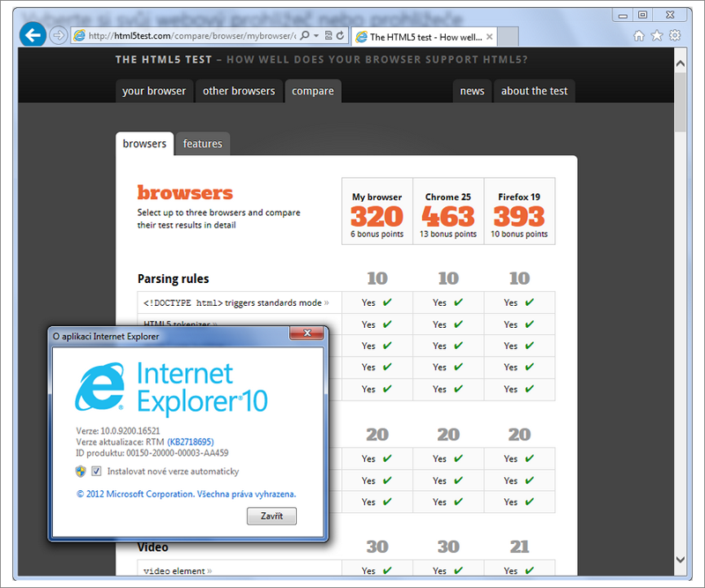Screen dimensions: 705x588
Task: Open Favorites star icon
Action: pos(657,36)
